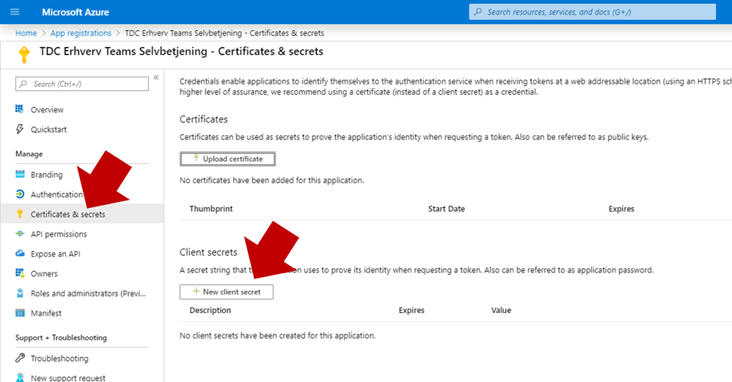The image size is (732, 382).
Task: Click the Manage section label
Action: (29, 154)
